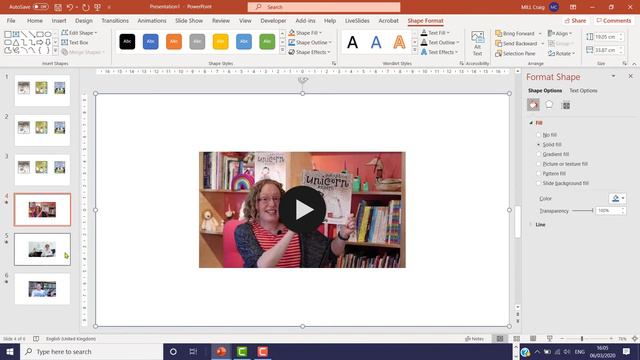Click the shape height input field
The height and width of the screenshot is (360, 640).
tap(605, 37)
